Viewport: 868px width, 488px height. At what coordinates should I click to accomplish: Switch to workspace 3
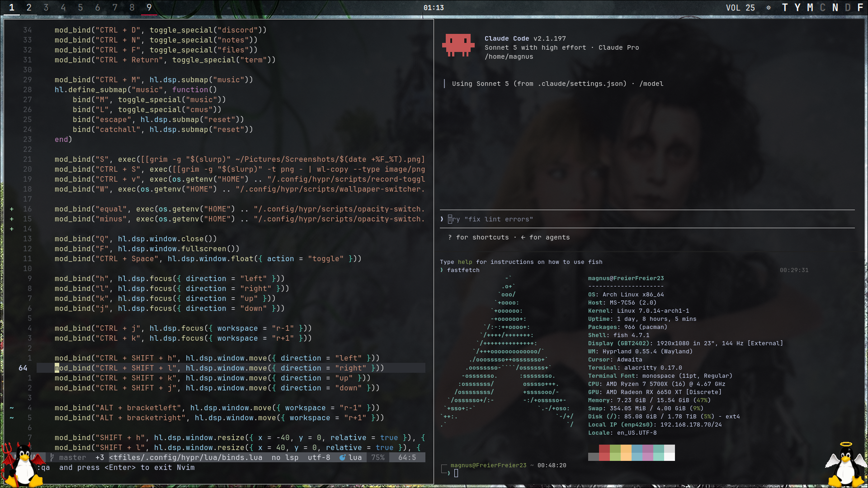(46, 8)
